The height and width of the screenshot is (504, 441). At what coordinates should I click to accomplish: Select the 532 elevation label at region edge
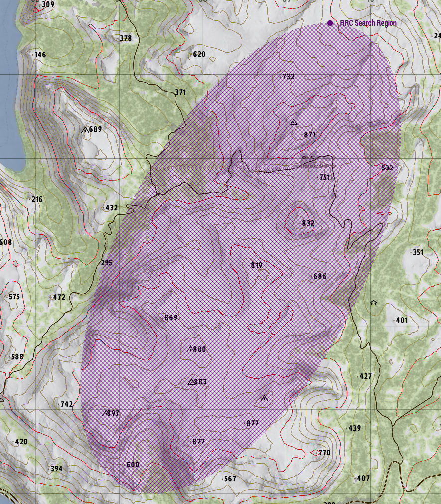click(x=387, y=168)
